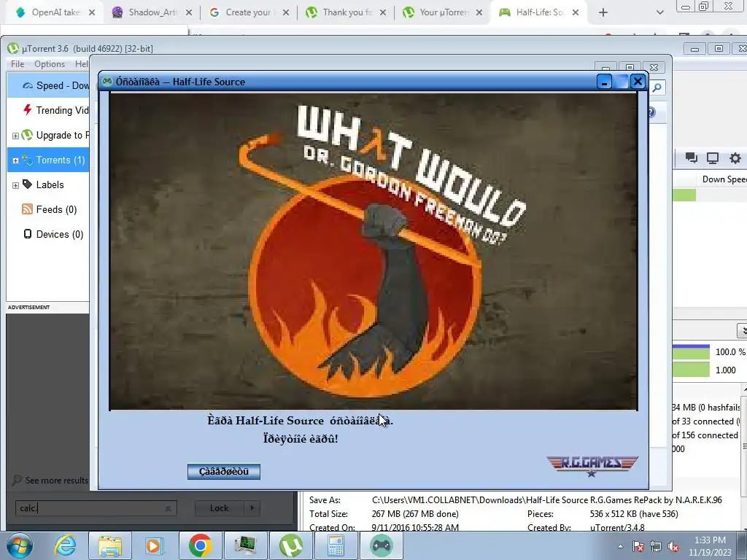Click the Lock button in Start menu

coord(219,508)
